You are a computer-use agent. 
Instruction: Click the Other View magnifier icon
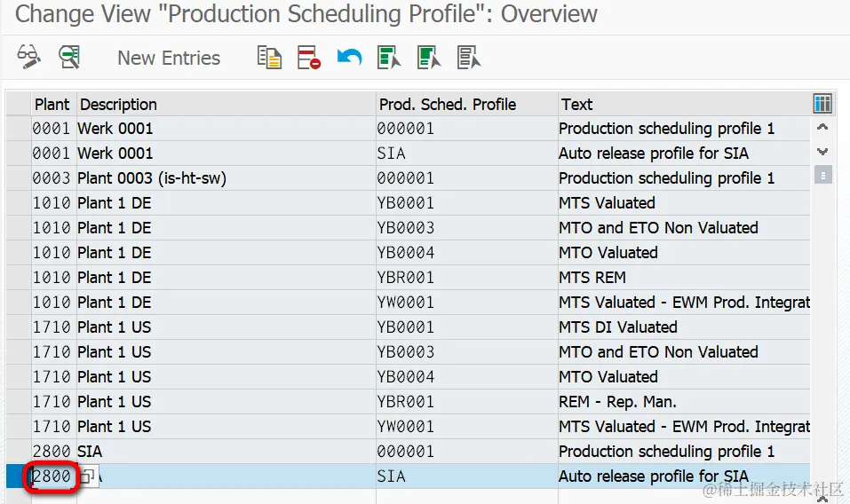click(69, 58)
